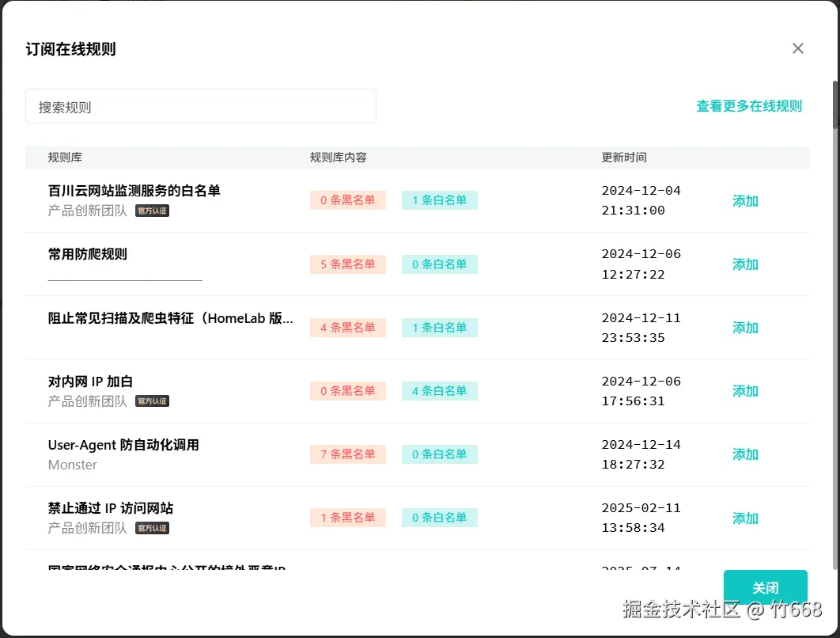Close the dialog with the X icon
Image resolution: width=840 pixels, height=638 pixels.
pyautogui.click(x=798, y=48)
